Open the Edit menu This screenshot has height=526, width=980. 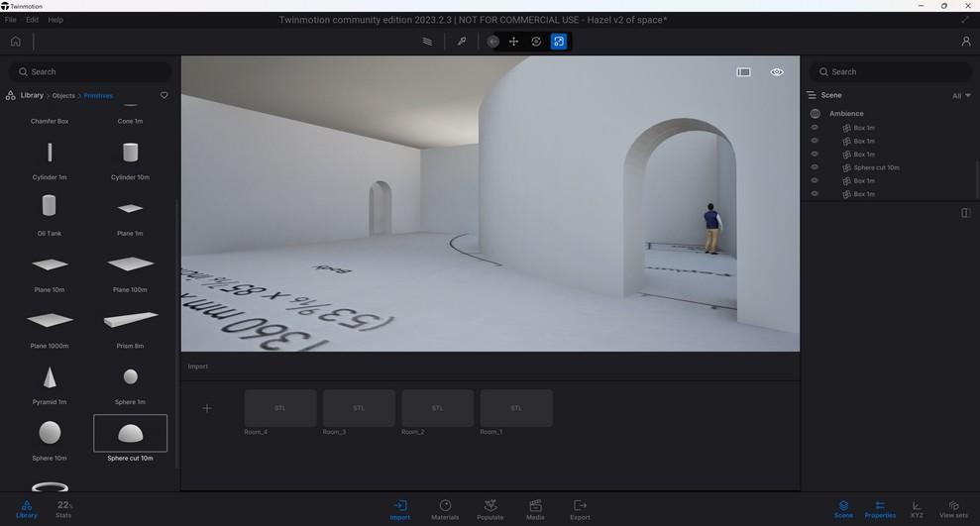point(33,20)
